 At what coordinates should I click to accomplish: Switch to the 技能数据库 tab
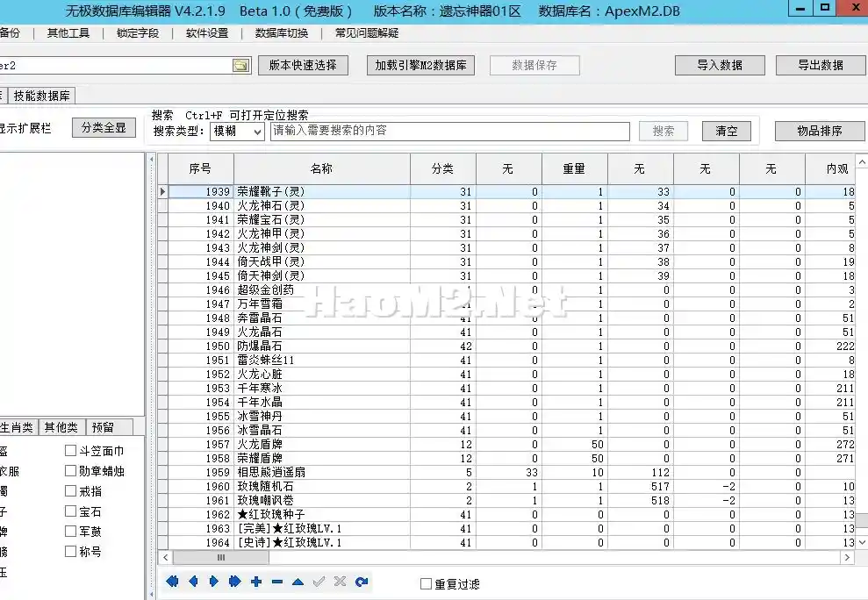[41, 96]
